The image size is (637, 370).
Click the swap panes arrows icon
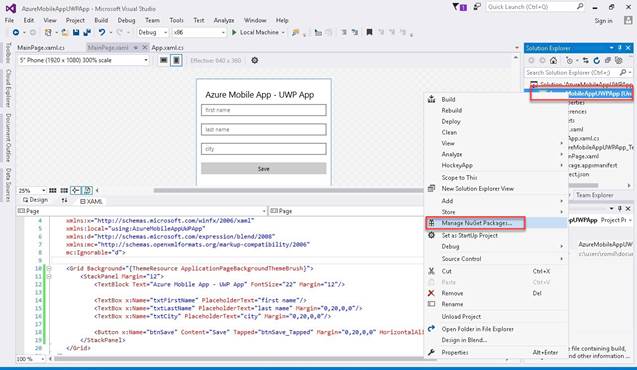point(64,200)
